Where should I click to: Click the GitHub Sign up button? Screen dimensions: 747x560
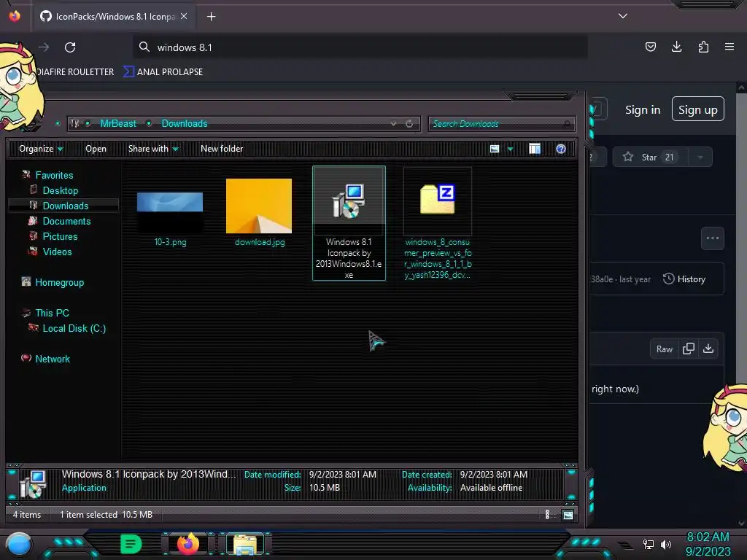[697, 109]
